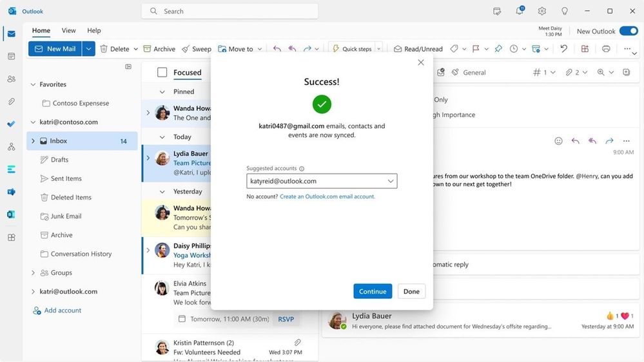This screenshot has width=644, height=362.
Task: Click Reply All in the ribbon
Action: pyautogui.click(x=292, y=49)
